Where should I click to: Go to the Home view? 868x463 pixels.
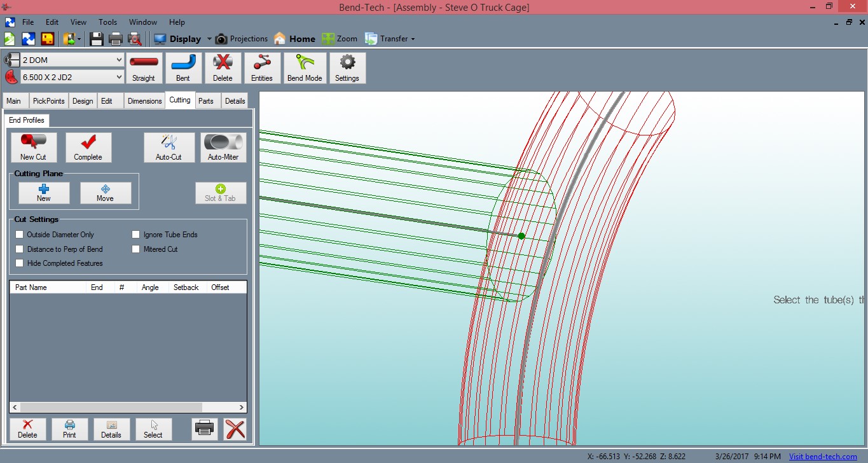click(294, 39)
